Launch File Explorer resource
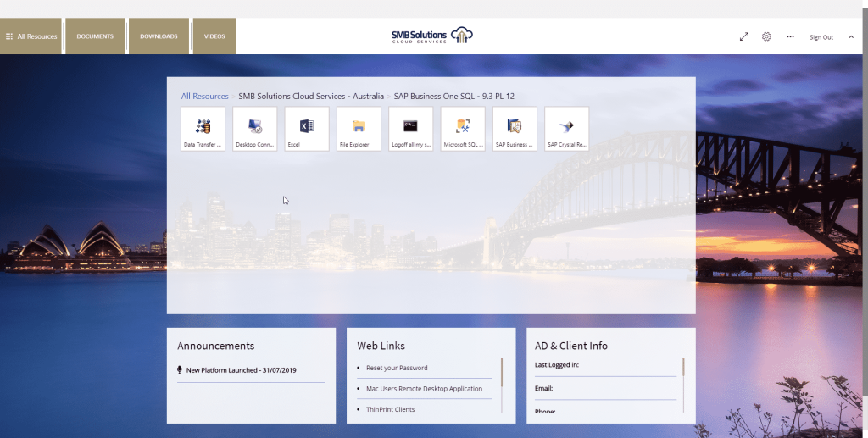This screenshot has width=868, height=438. (x=359, y=128)
